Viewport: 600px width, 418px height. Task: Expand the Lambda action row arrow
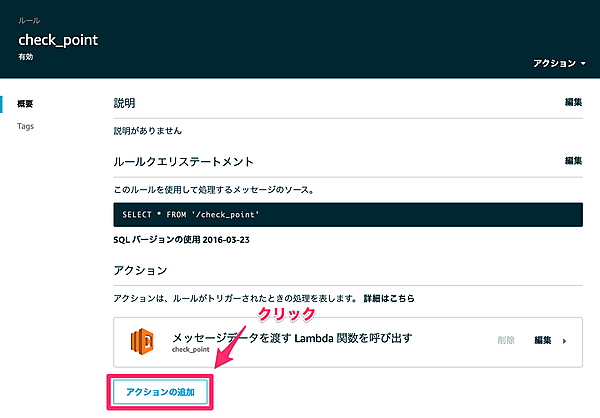[x=565, y=341]
